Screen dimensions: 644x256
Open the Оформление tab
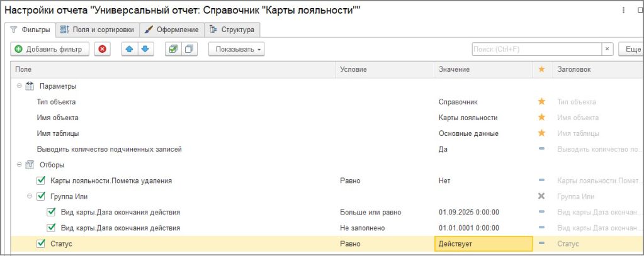point(172,30)
